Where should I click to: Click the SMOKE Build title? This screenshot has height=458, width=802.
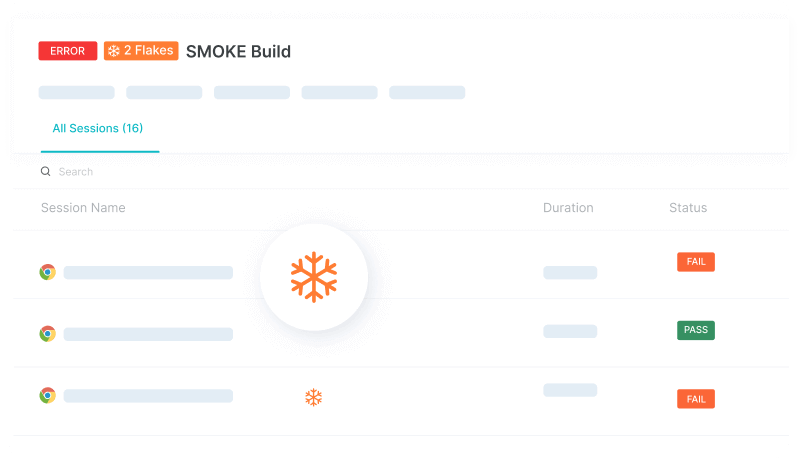(x=238, y=51)
